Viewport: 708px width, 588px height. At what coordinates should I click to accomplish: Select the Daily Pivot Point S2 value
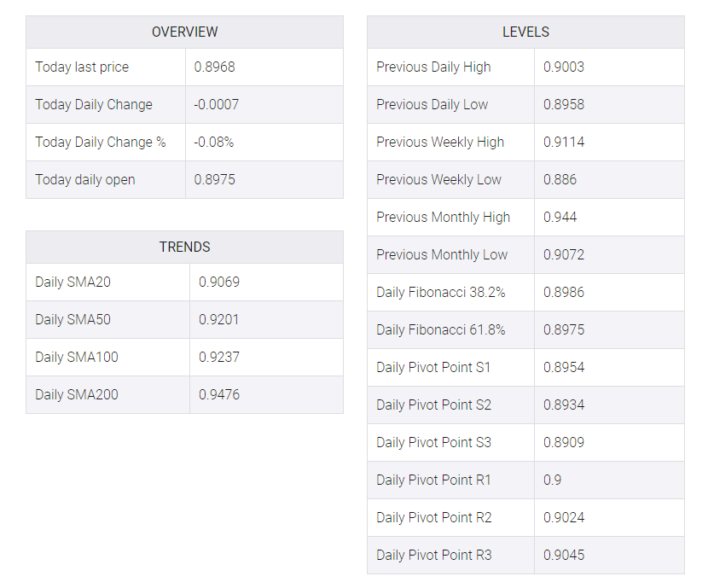click(x=564, y=405)
